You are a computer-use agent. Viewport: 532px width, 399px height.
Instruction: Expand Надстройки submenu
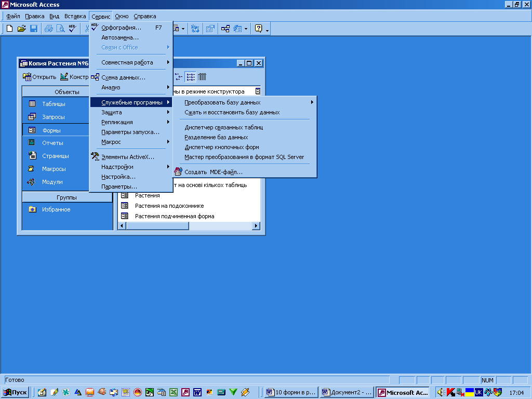point(131,167)
